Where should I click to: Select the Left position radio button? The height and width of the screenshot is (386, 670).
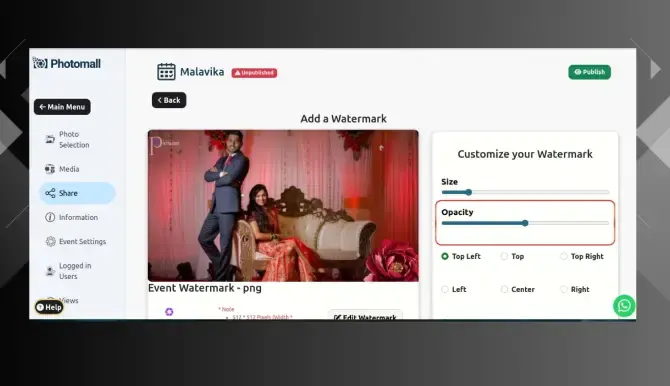pyautogui.click(x=445, y=289)
